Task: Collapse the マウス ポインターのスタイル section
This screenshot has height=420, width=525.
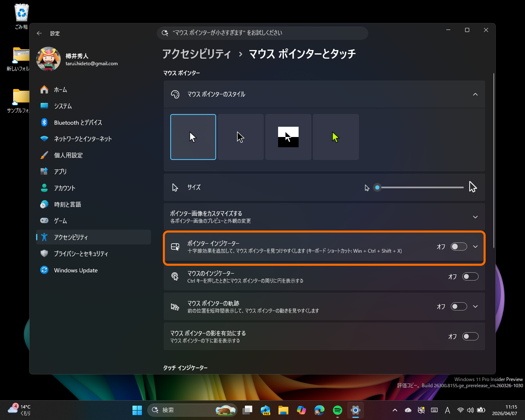Action: 475,94
